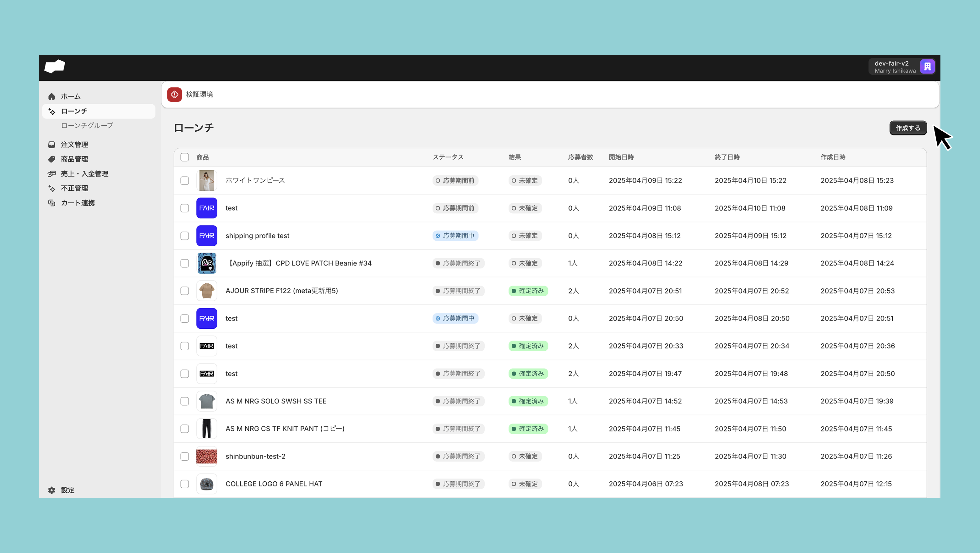980x553 pixels.
Task: Click the FAIR logo in top bar
Action: 55,66
